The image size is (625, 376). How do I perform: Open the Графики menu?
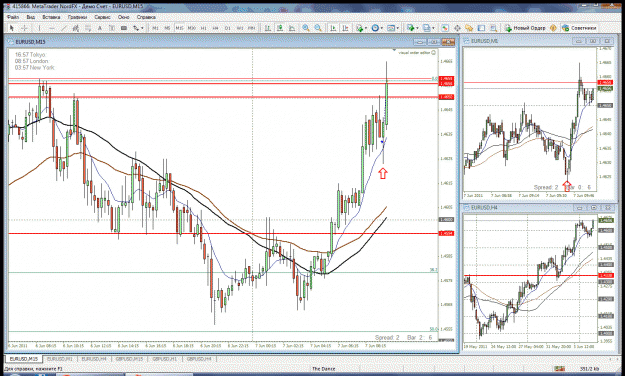click(77, 17)
